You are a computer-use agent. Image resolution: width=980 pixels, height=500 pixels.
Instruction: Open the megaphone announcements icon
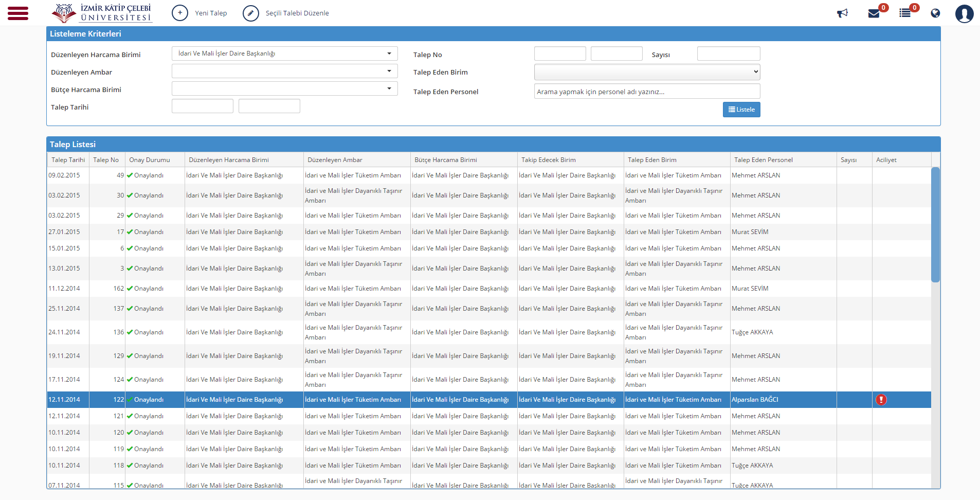click(x=842, y=13)
